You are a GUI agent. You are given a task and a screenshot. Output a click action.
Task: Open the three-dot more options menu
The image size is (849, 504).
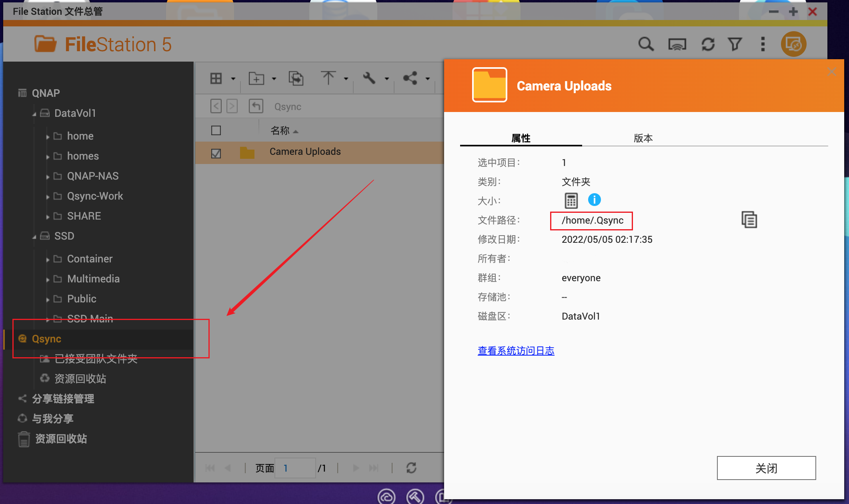click(763, 44)
